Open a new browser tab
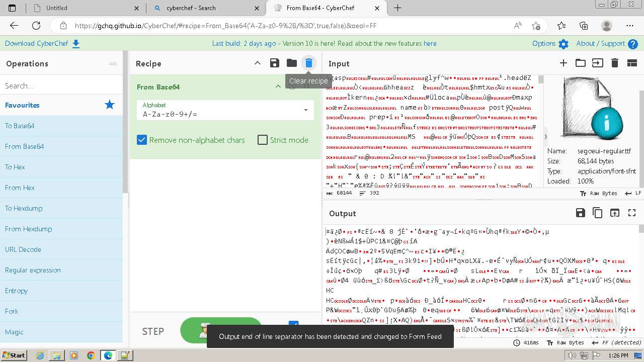 [x=397, y=8]
